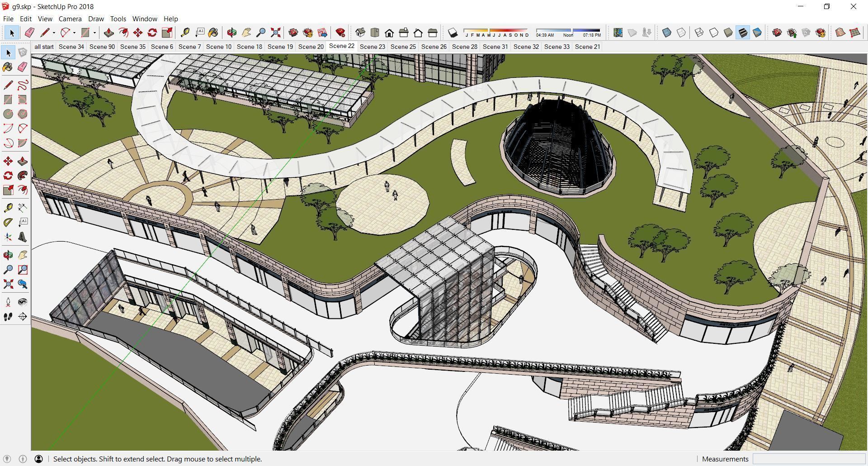Select the Dimension tool
Image resolution: width=868 pixels, height=466 pixels.
pos(23,208)
